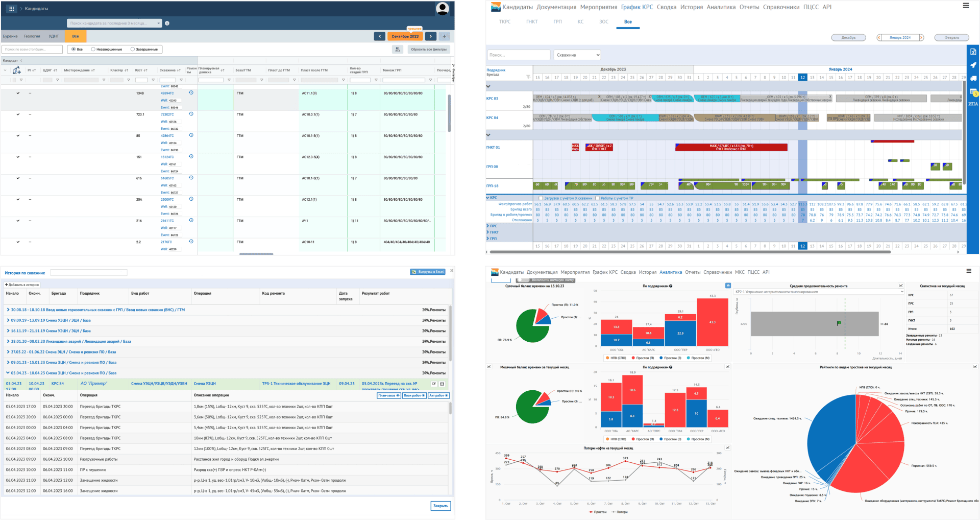Screen dimensions: 980x520
Task: Click the XLS export icon above table
Action: tap(397, 50)
